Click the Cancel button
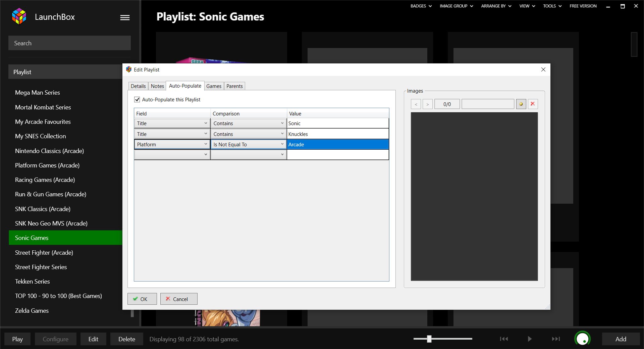 179,299
